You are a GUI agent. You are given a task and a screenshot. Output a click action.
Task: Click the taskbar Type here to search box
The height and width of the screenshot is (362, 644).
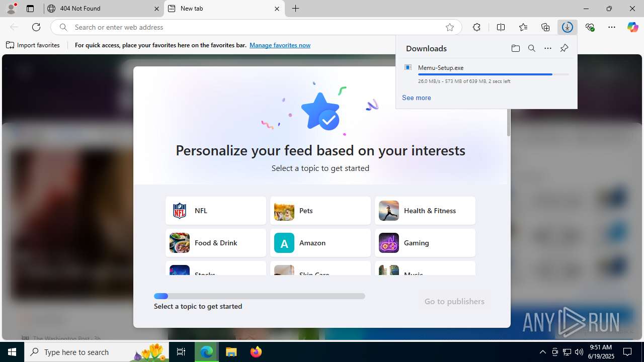pyautogui.click(x=98, y=352)
